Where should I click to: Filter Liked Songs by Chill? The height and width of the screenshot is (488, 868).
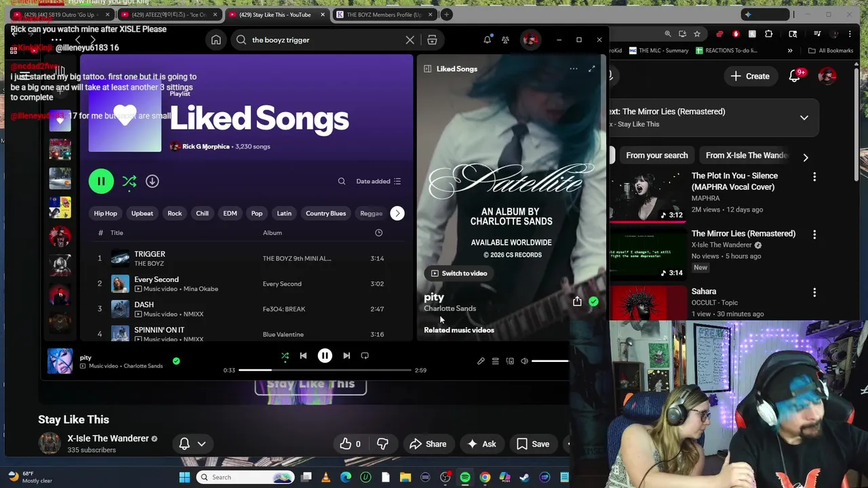click(202, 213)
